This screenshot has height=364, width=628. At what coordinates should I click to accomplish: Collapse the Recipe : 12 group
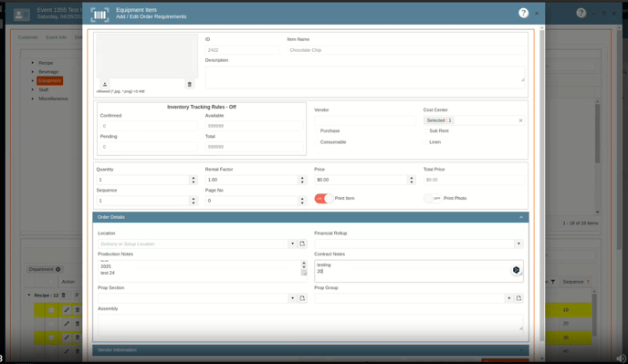29,296
